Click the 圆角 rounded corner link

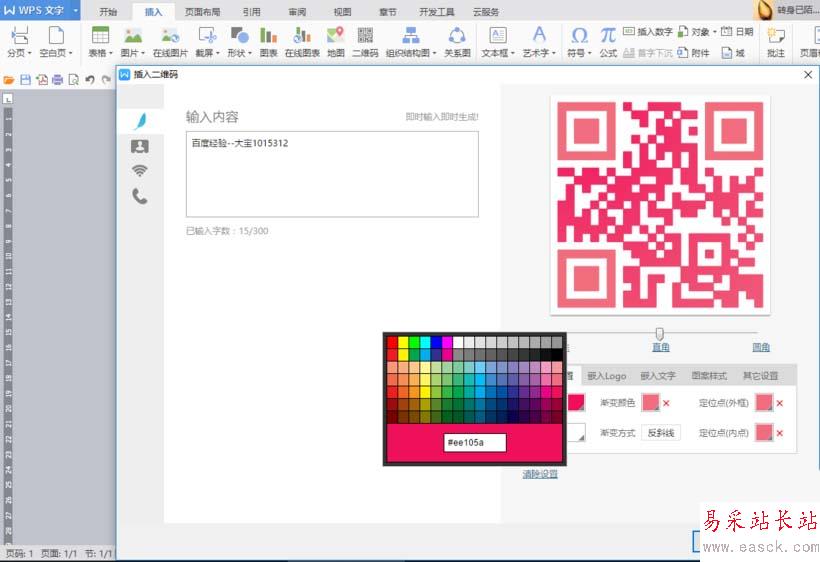[x=761, y=347]
